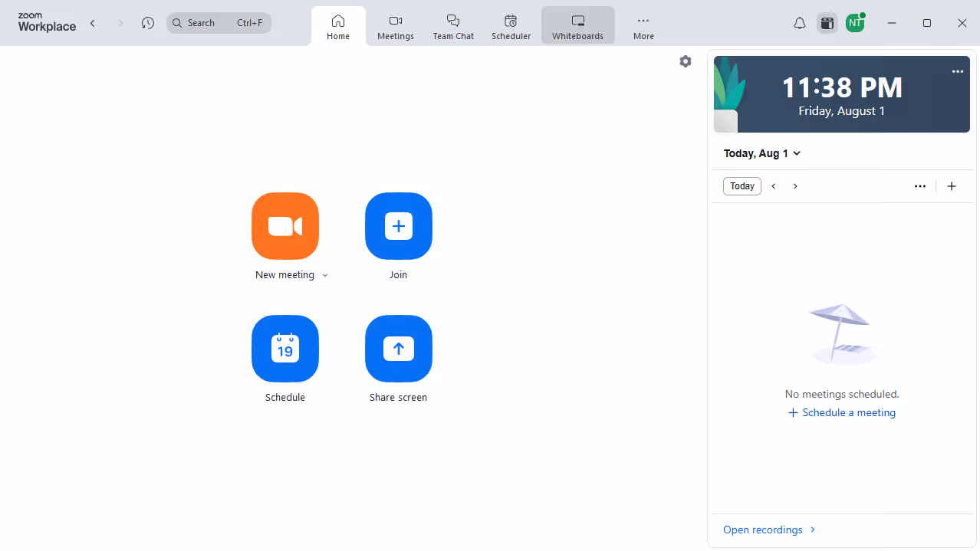Screen dimensions: 980x551
Task: Open the Schedule meeting tool
Action: tap(284, 349)
